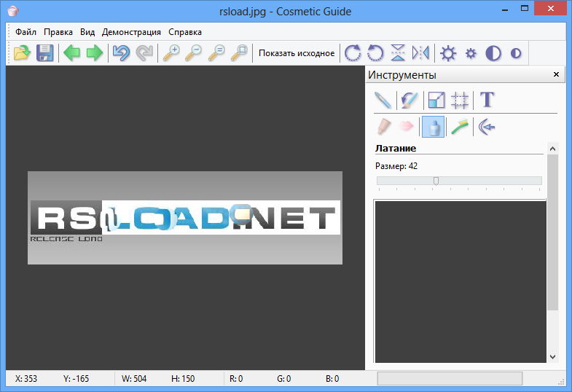Viewport: 572px width, 392px height.
Task: Select the concealer tube tool
Action: click(x=383, y=127)
